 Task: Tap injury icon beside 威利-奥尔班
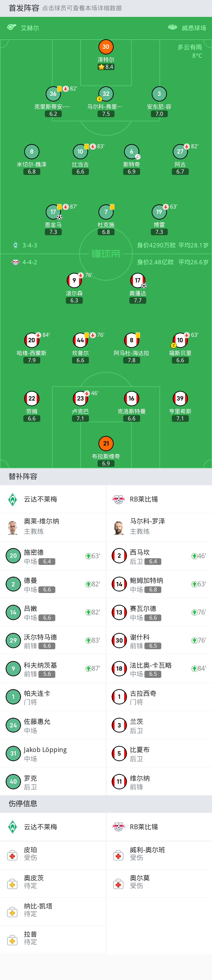tap(118, 856)
